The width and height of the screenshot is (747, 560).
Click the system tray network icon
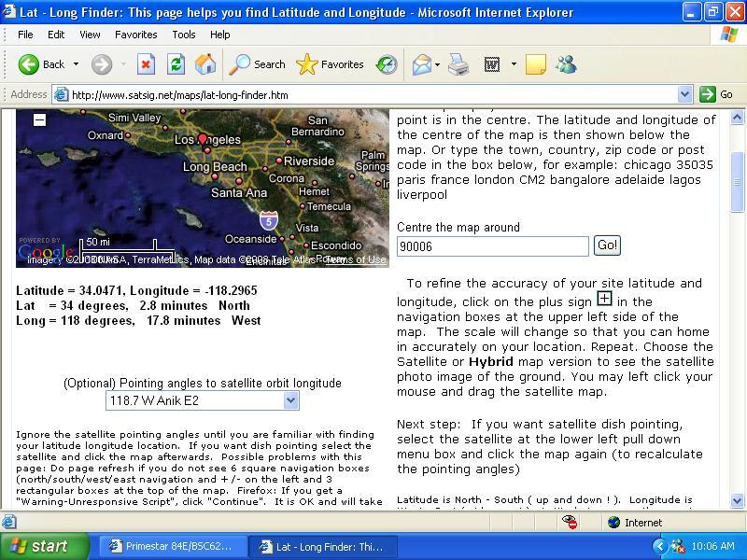point(677,546)
